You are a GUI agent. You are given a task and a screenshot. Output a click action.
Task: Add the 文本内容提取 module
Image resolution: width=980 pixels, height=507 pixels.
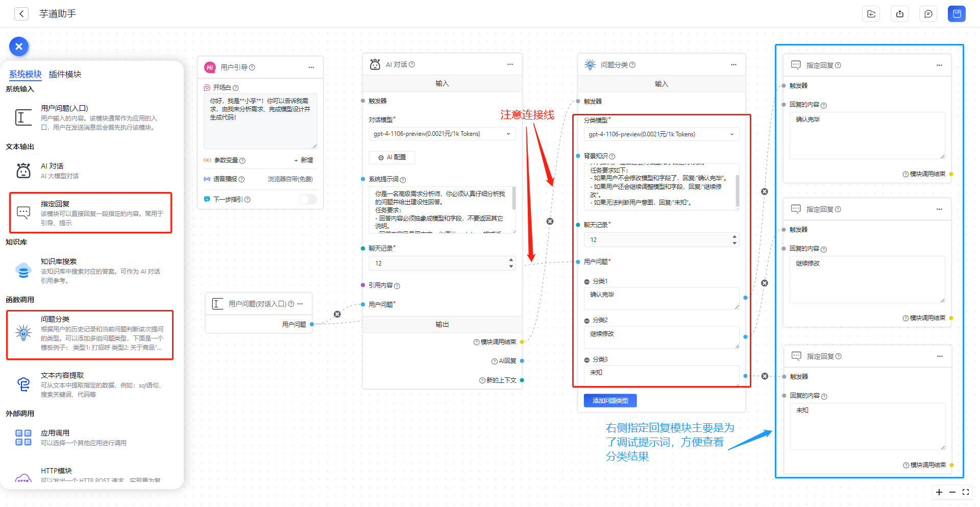tap(91, 384)
